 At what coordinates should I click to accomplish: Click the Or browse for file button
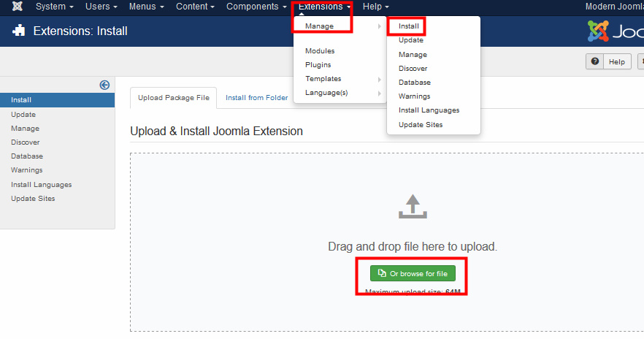pyautogui.click(x=413, y=273)
